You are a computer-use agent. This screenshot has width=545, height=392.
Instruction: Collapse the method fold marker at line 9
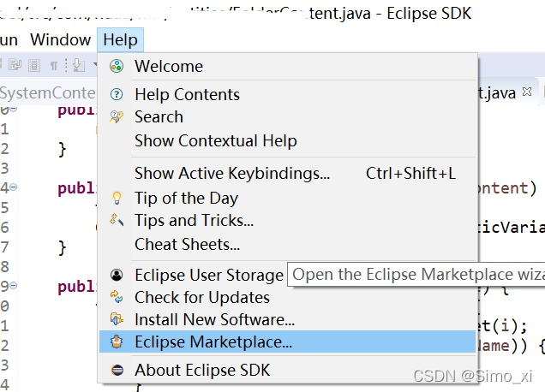(x=13, y=285)
